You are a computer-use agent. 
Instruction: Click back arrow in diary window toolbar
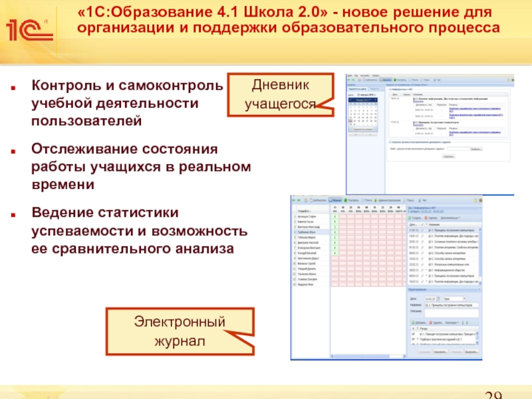pos(349,80)
